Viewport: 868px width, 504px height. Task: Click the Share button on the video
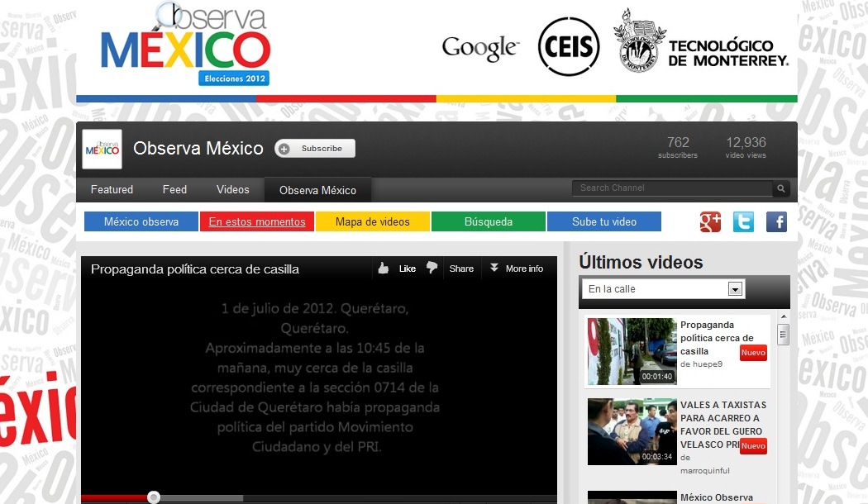tap(461, 269)
